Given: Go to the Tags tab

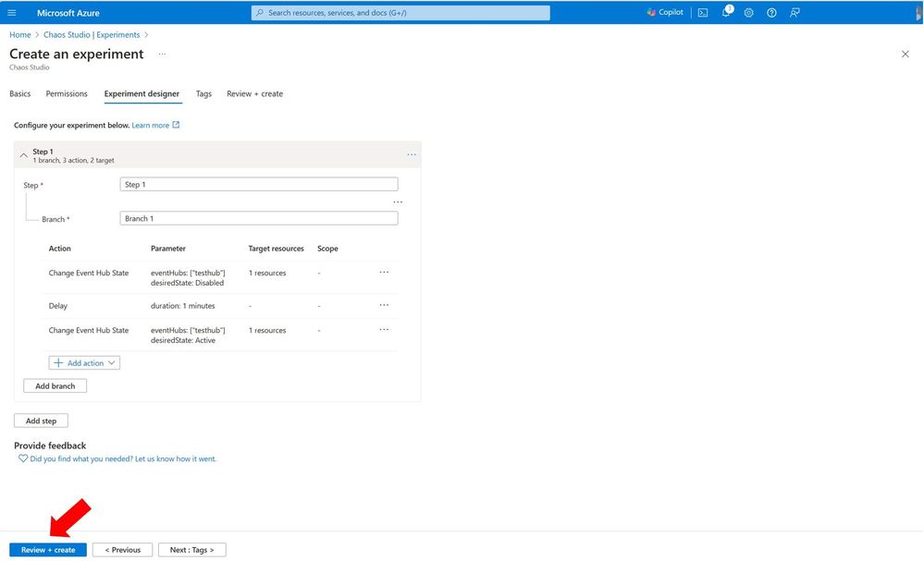Looking at the screenshot, I should click(x=203, y=93).
